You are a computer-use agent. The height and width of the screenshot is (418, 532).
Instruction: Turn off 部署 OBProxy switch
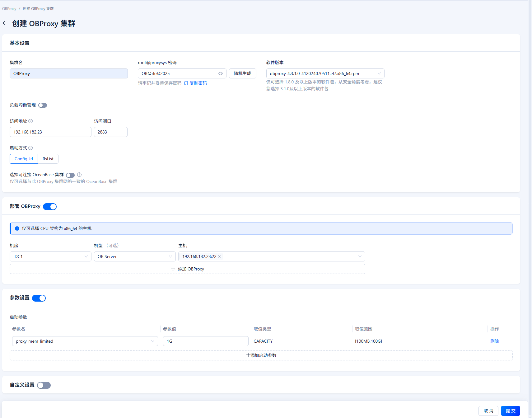(x=50, y=207)
